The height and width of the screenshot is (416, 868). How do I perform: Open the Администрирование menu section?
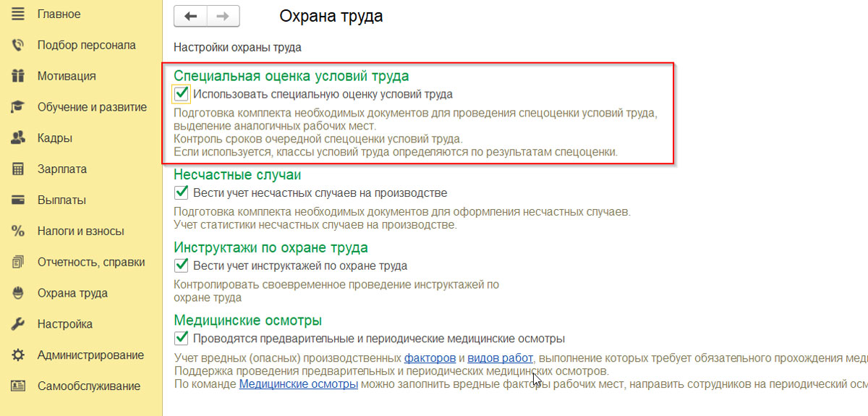point(90,355)
